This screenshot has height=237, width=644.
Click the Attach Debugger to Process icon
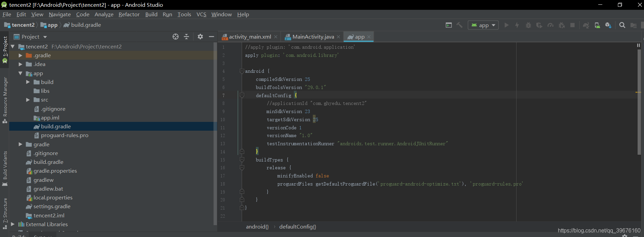point(562,25)
